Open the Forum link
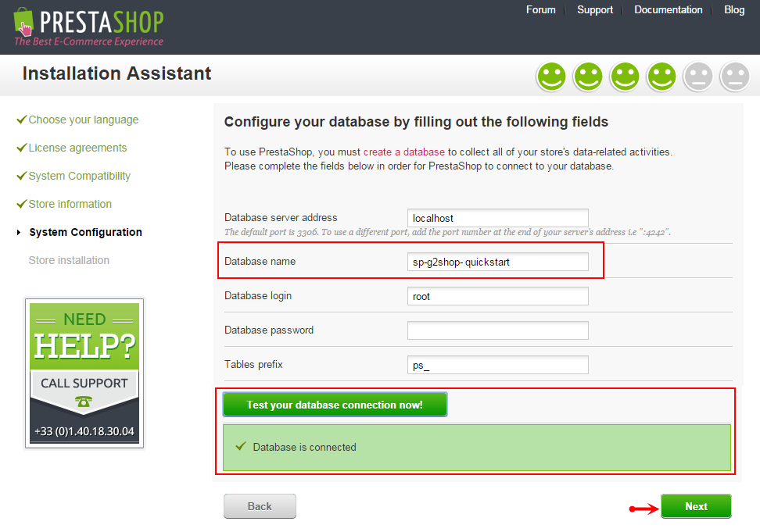 (541, 9)
